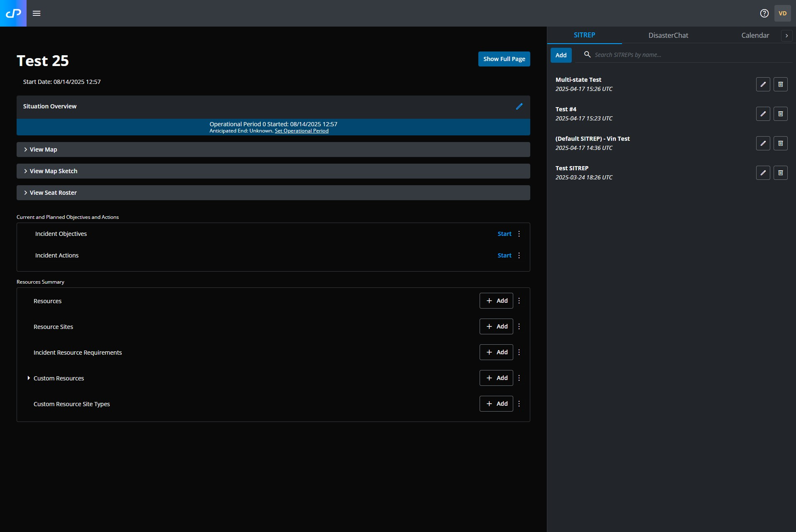Screen dimensions: 796x532
Task: Expand the View Map section
Action: tap(273, 150)
